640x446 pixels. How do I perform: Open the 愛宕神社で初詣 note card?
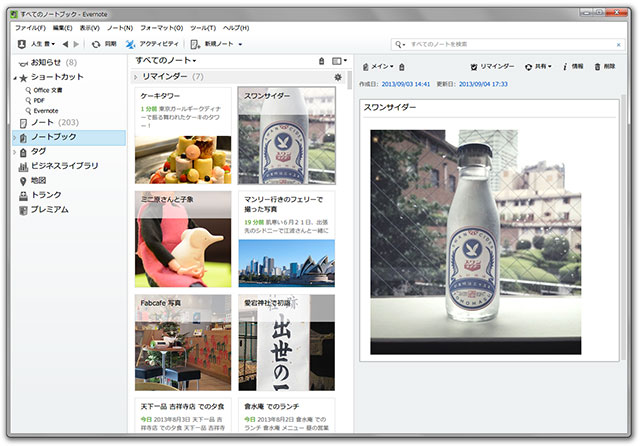pyautogui.click(x=287, y=343)
